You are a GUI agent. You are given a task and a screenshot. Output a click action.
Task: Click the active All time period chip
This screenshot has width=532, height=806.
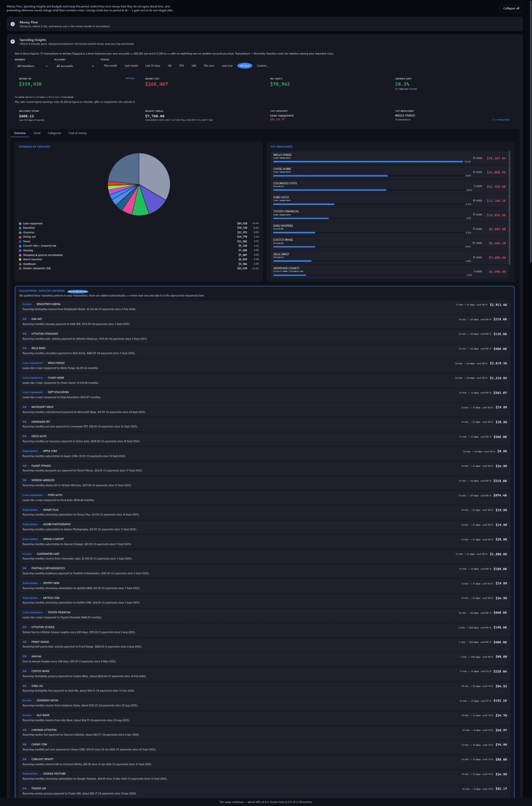[x=245, y=66]
